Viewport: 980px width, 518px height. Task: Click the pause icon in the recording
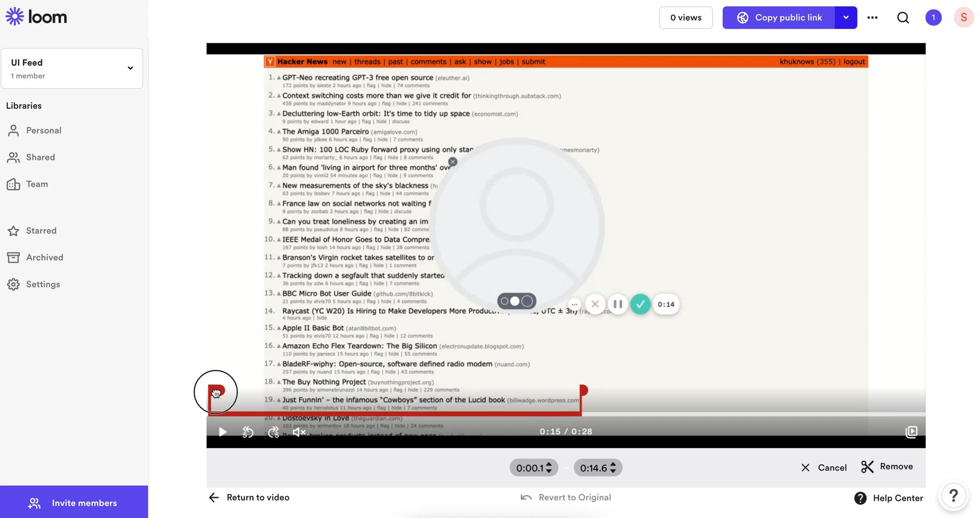click(x=618, y=304)
